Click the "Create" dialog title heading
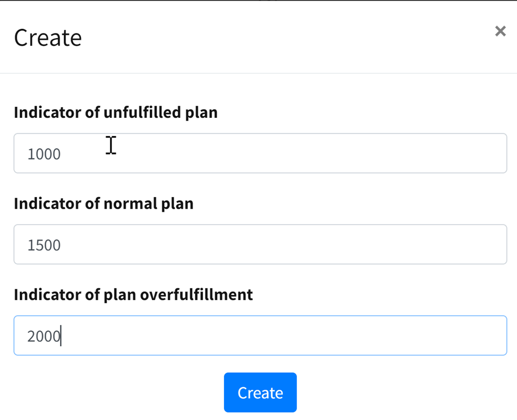The height and width of the screenshot is (420, 517). point(48,38)
